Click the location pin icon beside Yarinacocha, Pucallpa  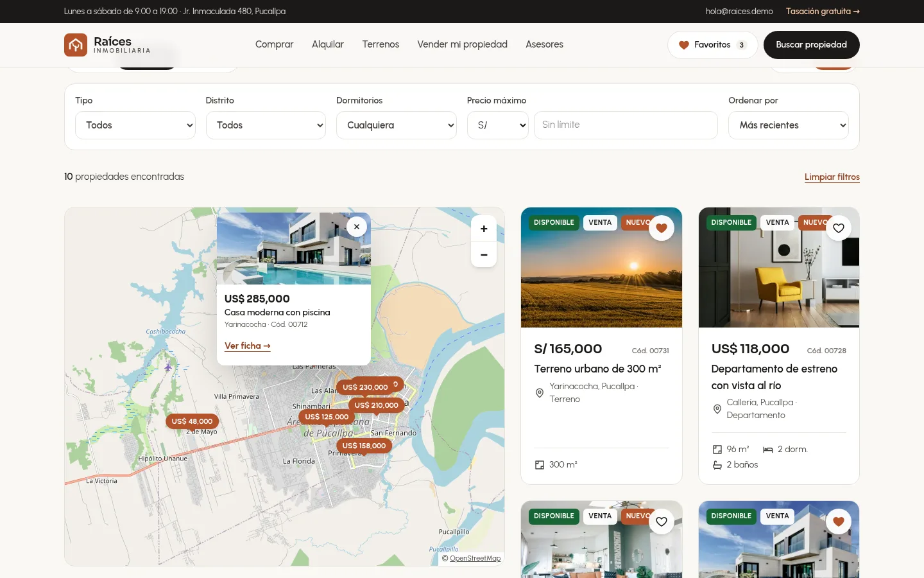pyautogui.click(x=540, y=393)
